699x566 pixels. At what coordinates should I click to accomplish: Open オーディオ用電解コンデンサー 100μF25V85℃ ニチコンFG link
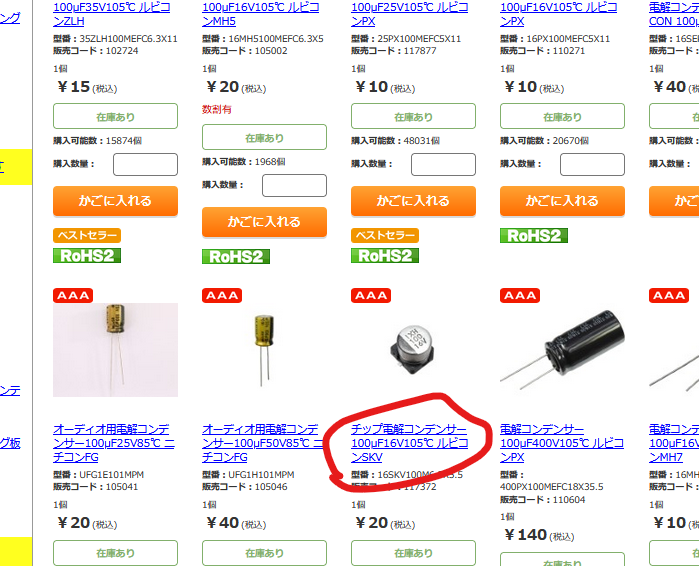(114, 443)
